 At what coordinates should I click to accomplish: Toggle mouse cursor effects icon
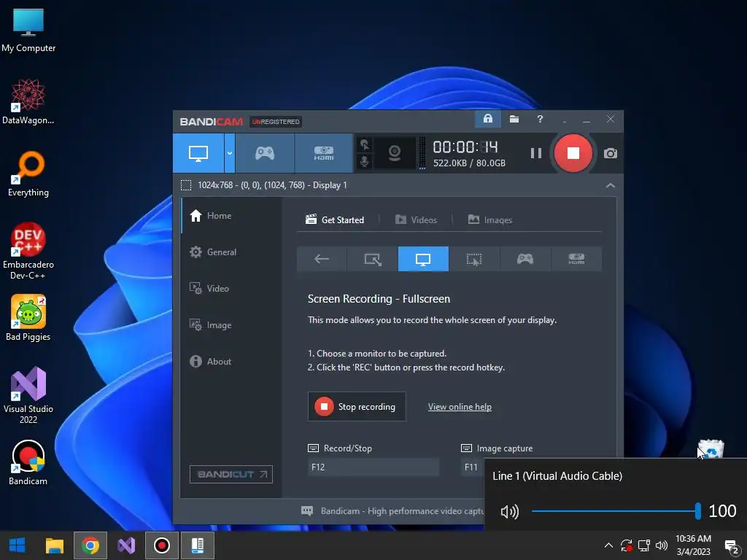[365, 144]
